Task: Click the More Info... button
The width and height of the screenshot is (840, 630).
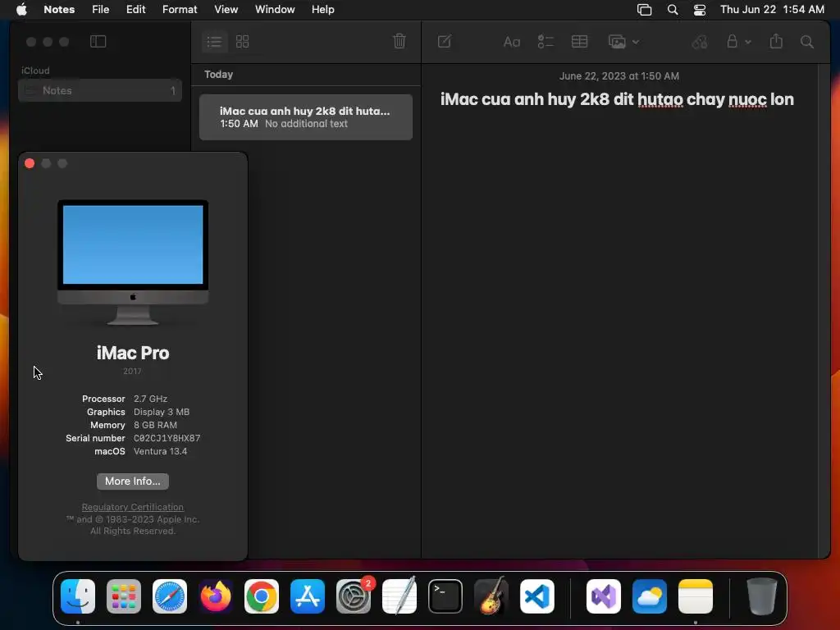Action: click(x=133, y=481)
